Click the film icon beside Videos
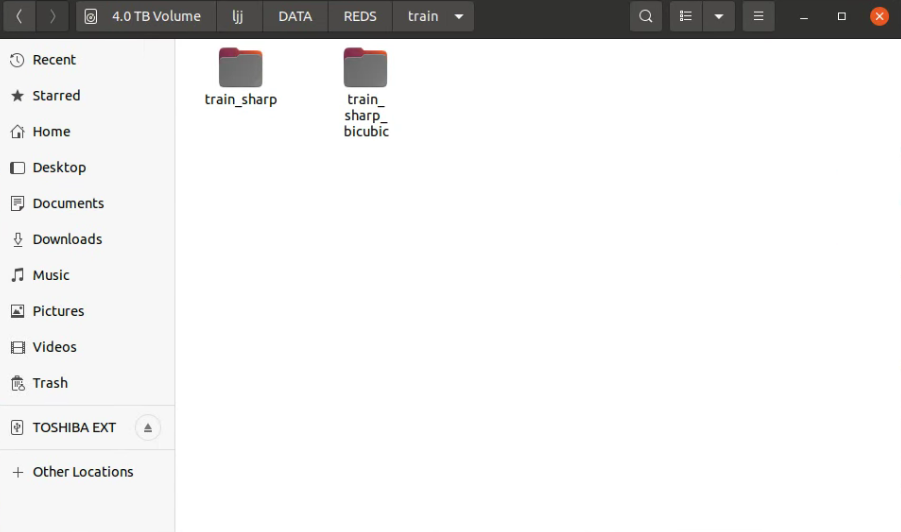901x532 pixels. click(17, 347)
